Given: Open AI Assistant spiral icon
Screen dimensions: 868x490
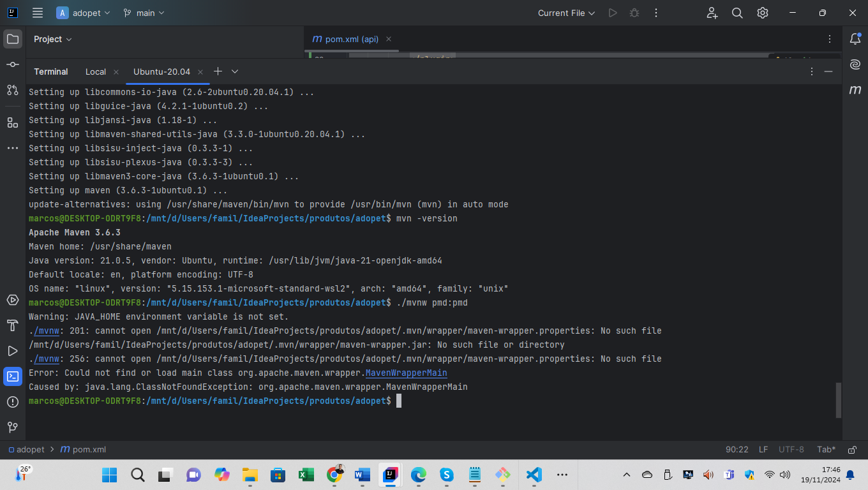Looking at the screenshot, I should [x=855, y=64].
